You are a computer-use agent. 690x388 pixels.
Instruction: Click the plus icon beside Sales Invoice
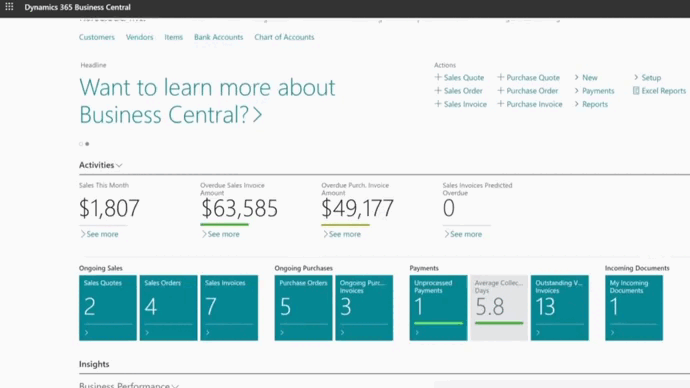tap(438, 104)
